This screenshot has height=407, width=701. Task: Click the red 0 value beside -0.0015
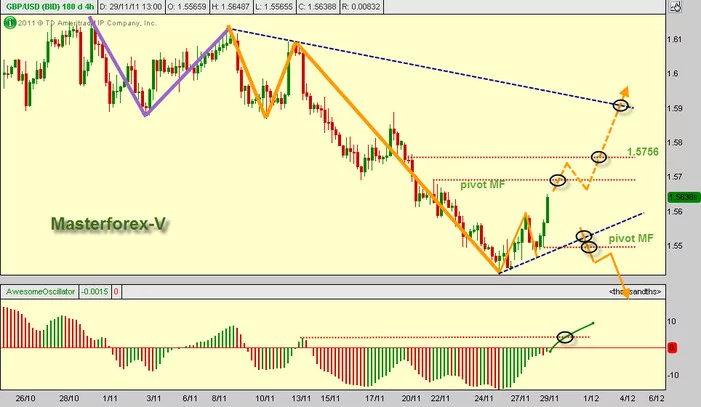[116, 292]
